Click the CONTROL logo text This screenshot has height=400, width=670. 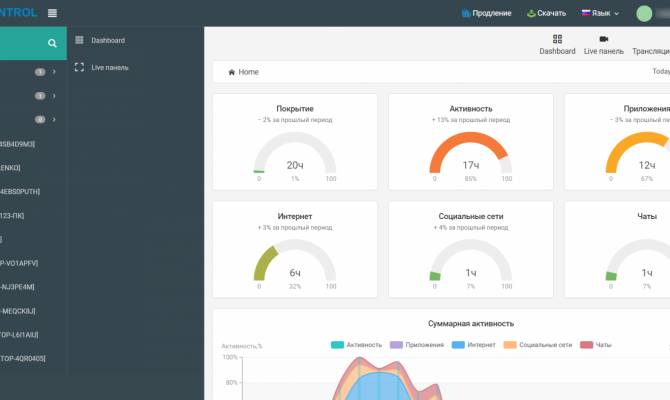[x=18, y=12]
